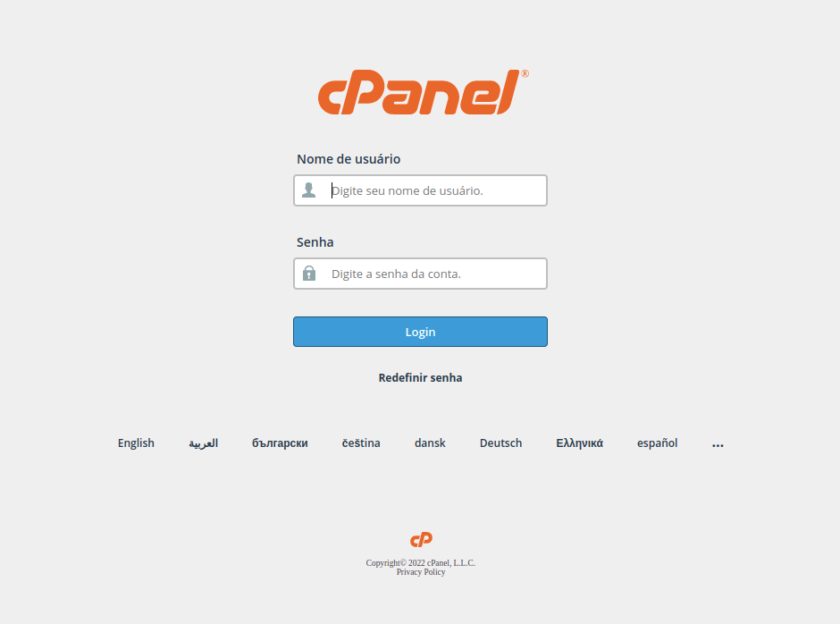
Task: Click the padlock icon in password field
Action: tap(309, 273)
